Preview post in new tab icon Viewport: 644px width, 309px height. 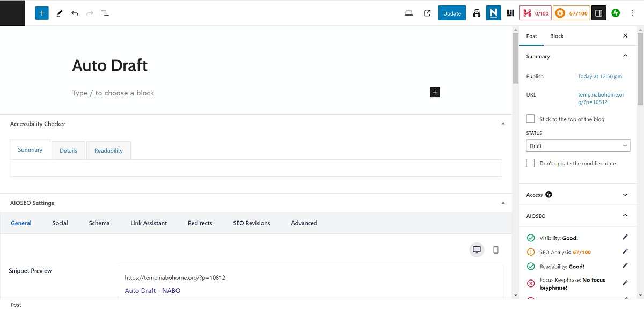click(x=427, y=13)
